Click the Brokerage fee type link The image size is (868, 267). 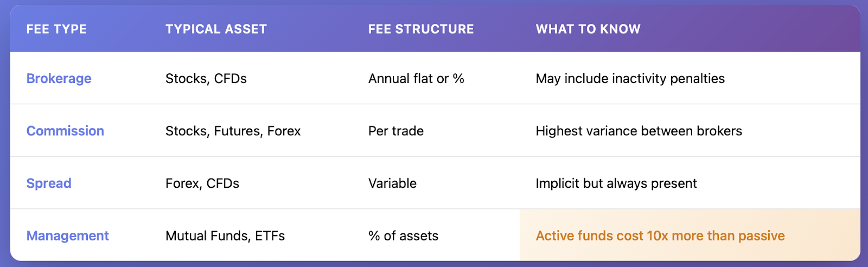59,79
